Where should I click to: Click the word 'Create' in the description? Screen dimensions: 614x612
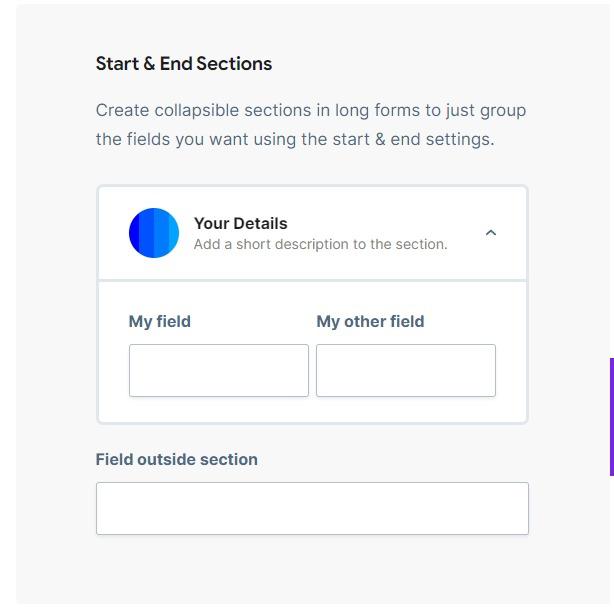(x=122, y=110)
